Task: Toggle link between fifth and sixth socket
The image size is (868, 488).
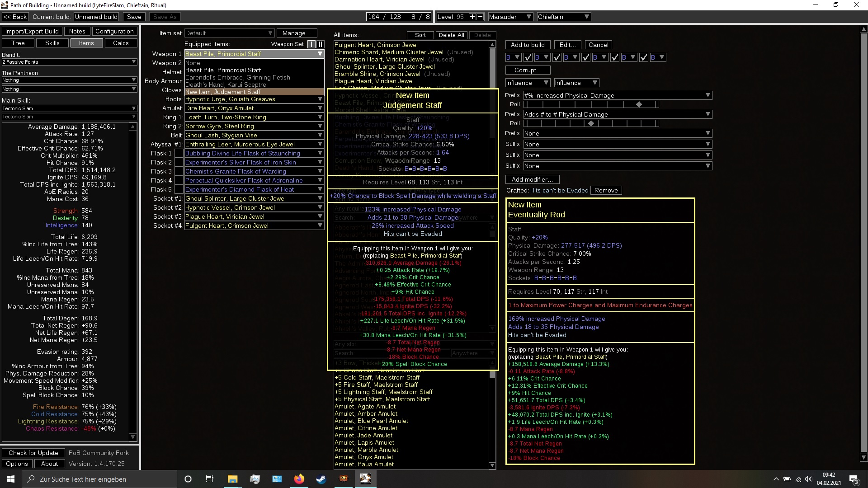Action: point(644,57)
